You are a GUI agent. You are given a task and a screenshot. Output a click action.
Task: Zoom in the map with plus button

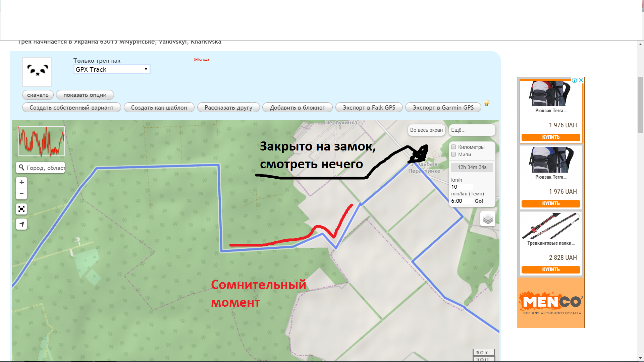[x=21, y=182]
